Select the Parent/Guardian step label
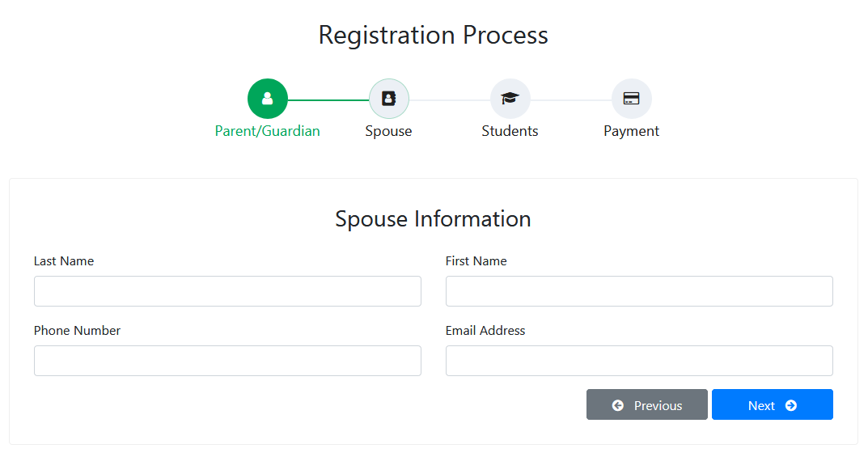The image size is (868, 457). pyautogui.click(x=268, y=131)
